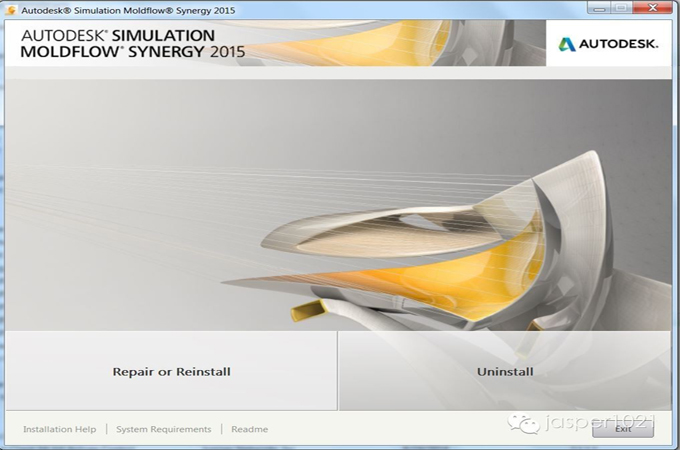Click the Autodesk Simulation Moldflow Synergy 2015 heading
This screenshot has height=450, width=680.
coord(133,43)
